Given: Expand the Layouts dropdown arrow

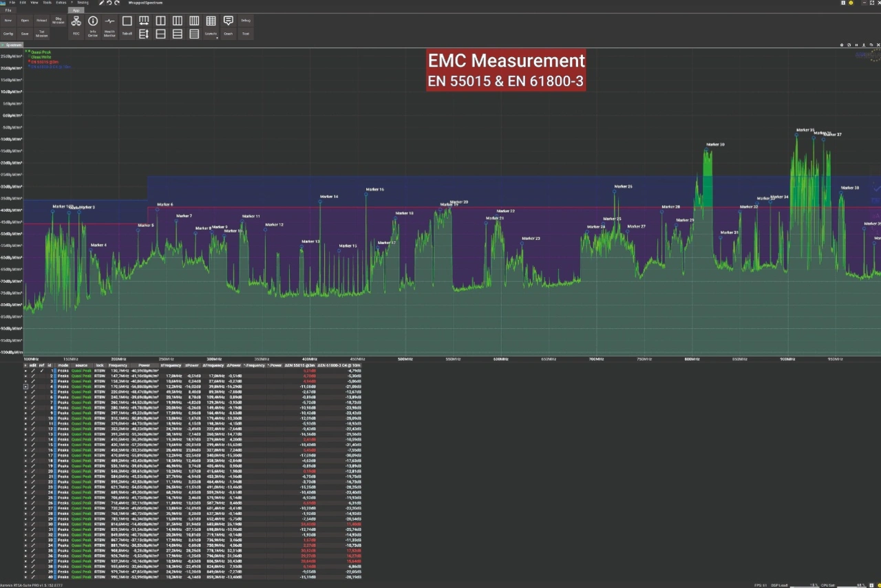Looking at the screenshot, I should 217,37.
